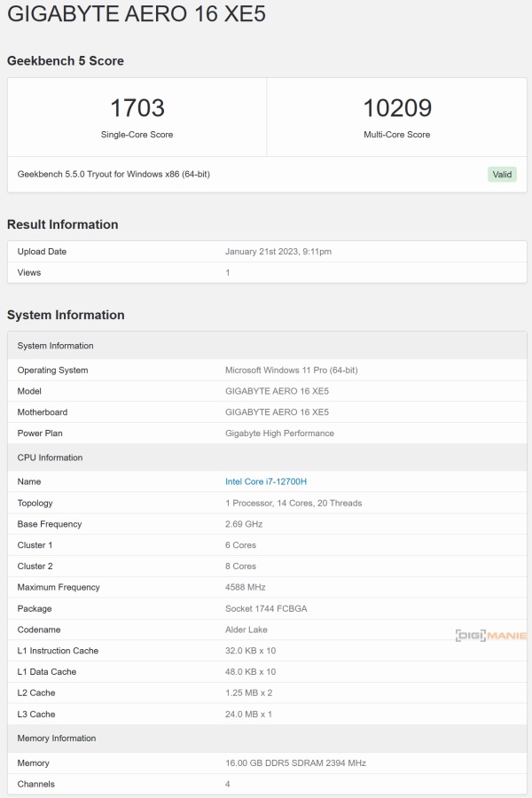
Task: Click the green Valid badge
Action: 502,174
